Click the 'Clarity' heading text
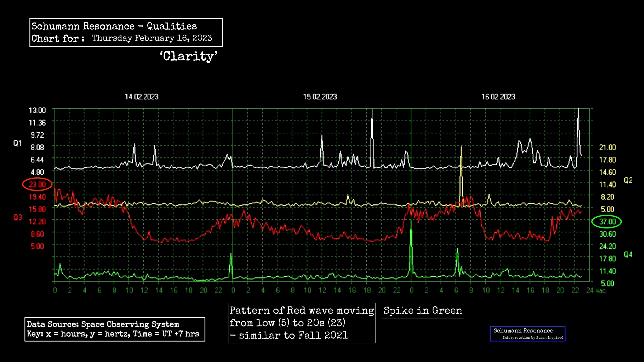 tap(189, 56)
